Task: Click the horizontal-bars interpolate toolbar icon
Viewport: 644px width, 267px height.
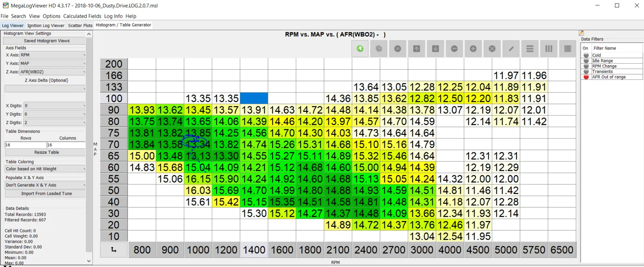Action: click(x=530, y=49)
